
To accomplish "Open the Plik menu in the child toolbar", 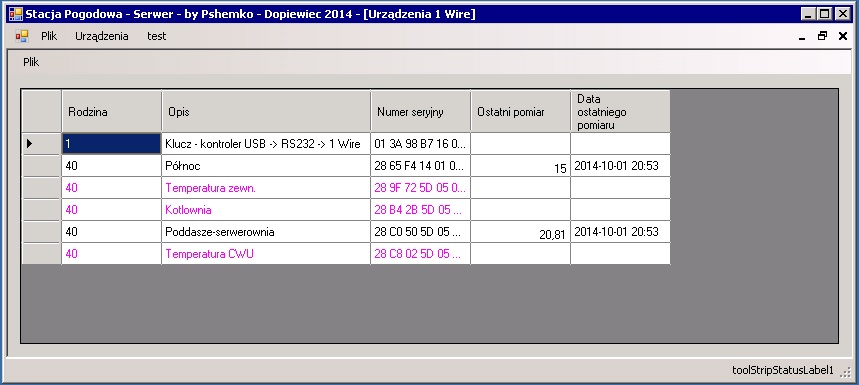I will pos(31,62).
